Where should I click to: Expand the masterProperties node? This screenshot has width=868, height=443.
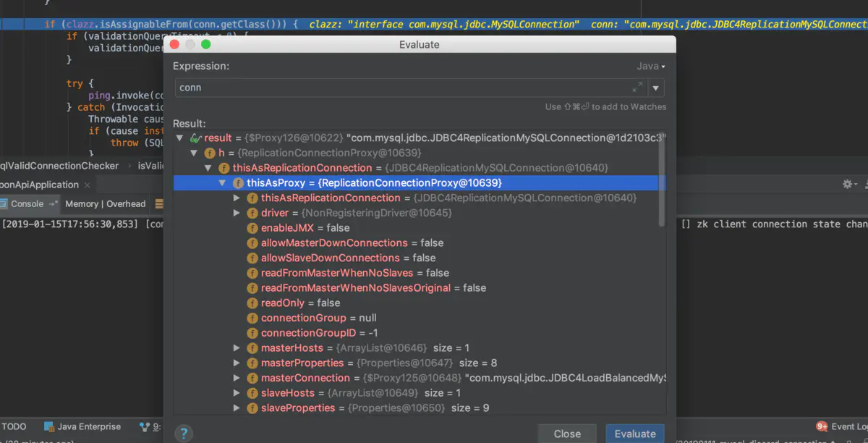[237, 363]
